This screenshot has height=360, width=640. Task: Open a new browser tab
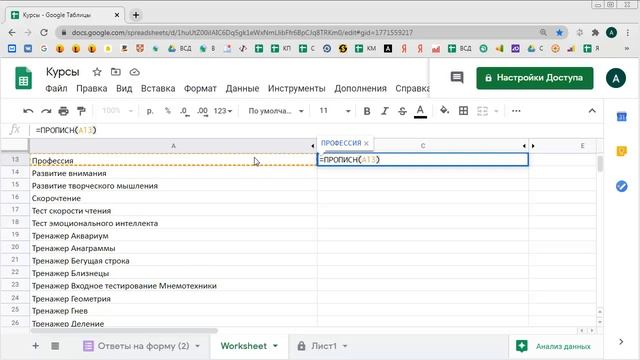[136, 15]
